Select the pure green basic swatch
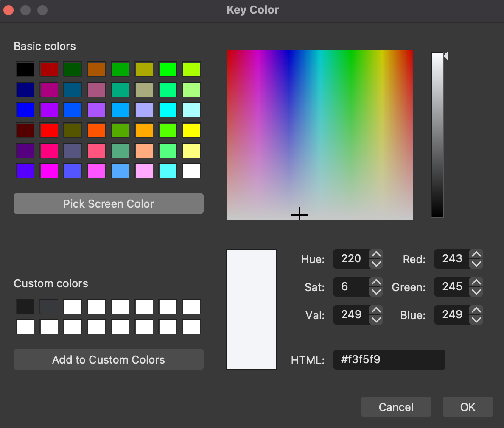The width and height of the screenshot is (504, 428). (168, 69)
